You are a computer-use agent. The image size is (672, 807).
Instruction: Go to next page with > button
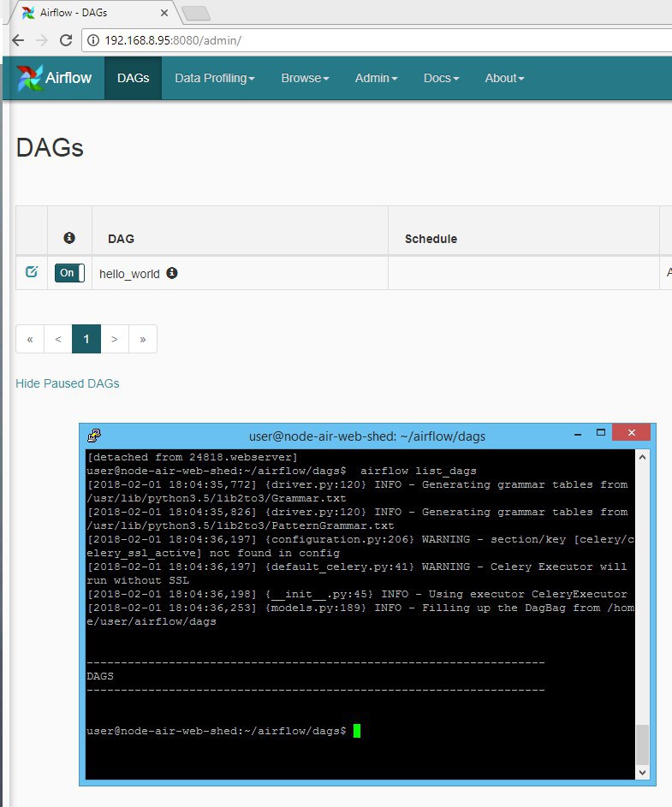coord(115,339)
